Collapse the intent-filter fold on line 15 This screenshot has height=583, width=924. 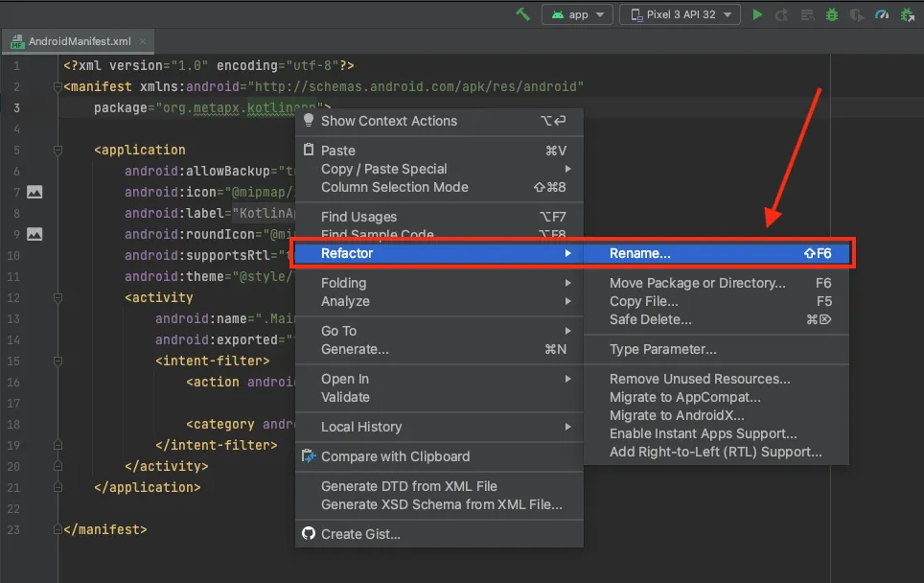click(x=58, y=361)
